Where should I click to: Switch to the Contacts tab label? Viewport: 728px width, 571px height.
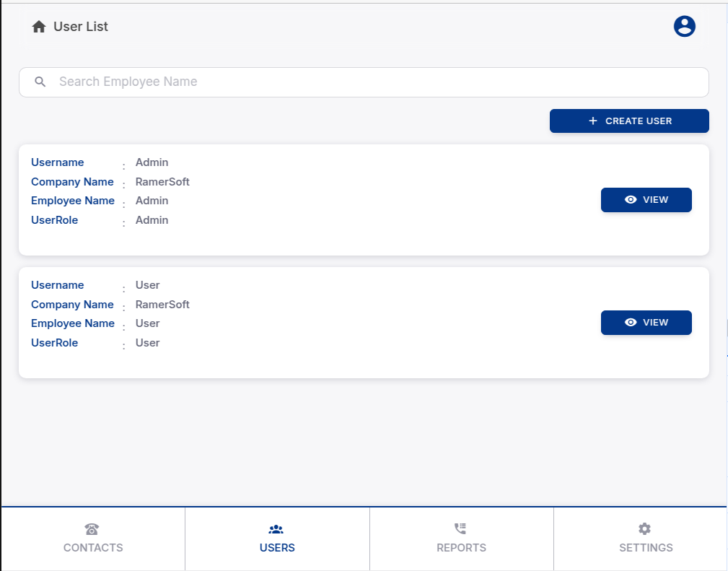tap(93, 548)
